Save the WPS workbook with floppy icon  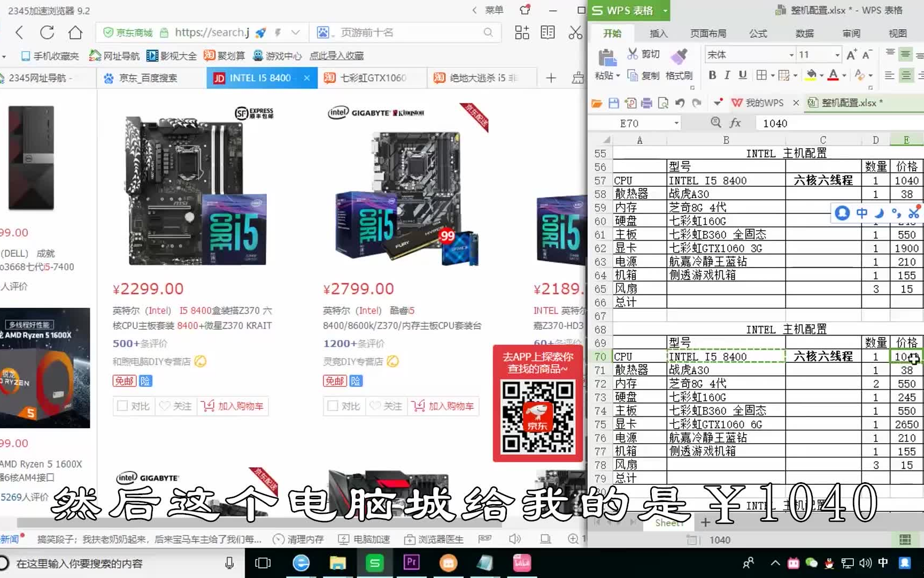tap(613, 103)
